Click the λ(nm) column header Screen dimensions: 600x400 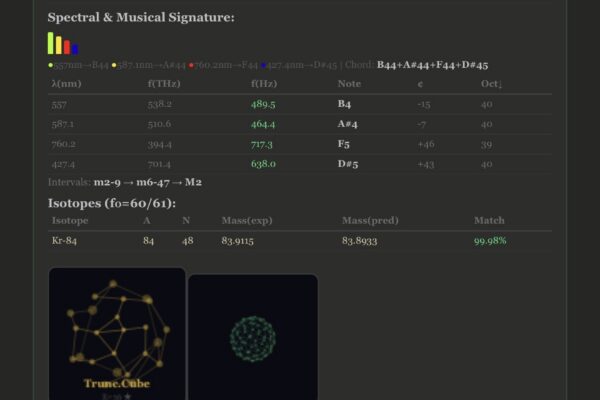[66, 84]
